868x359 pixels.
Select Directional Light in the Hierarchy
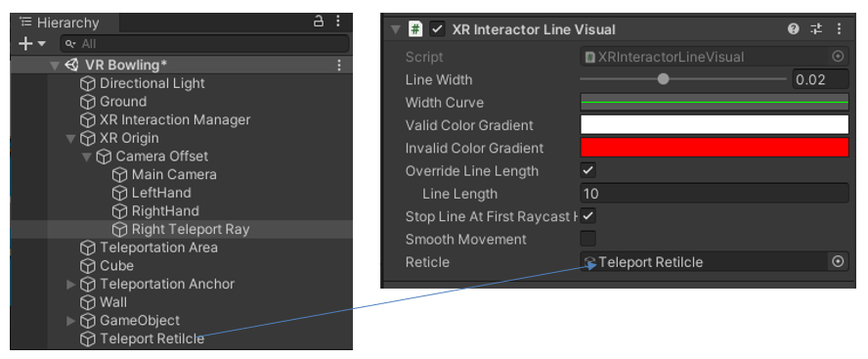[152, 84]
